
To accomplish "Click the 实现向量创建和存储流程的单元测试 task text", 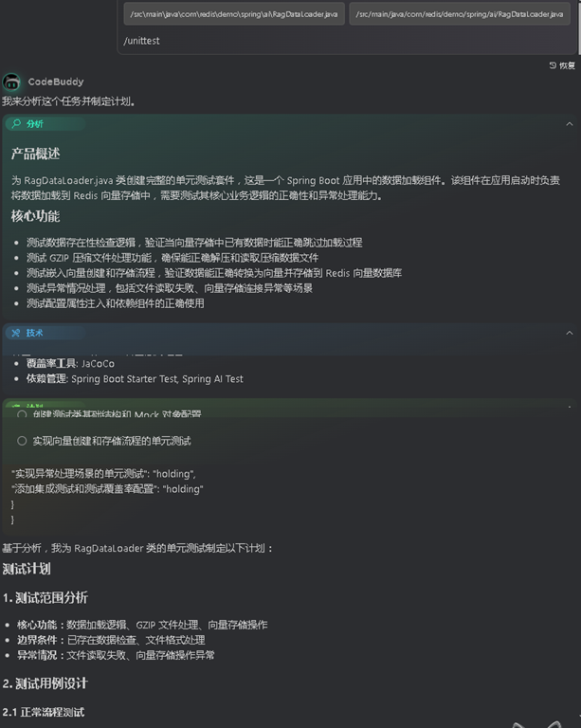I will coord(112,441).
